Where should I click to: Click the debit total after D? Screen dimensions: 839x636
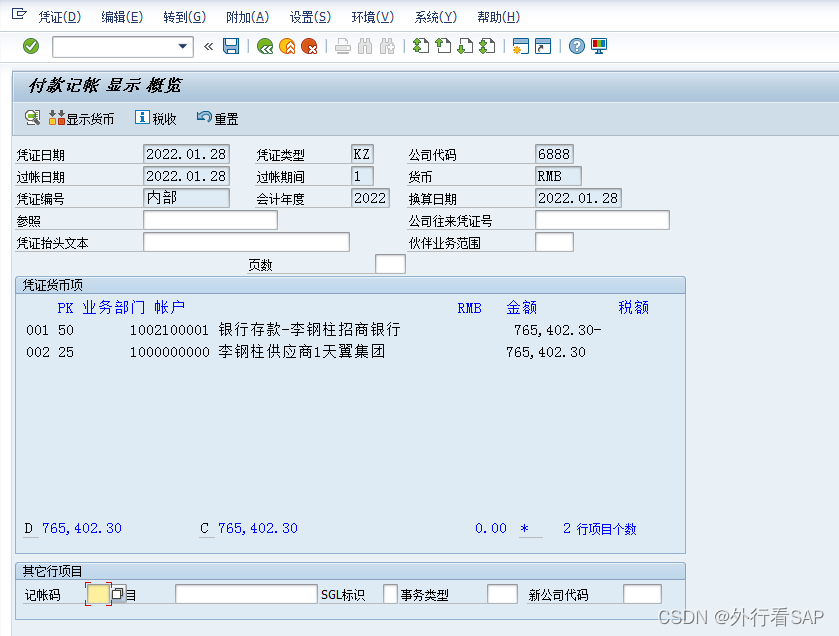tap(82, 528)
